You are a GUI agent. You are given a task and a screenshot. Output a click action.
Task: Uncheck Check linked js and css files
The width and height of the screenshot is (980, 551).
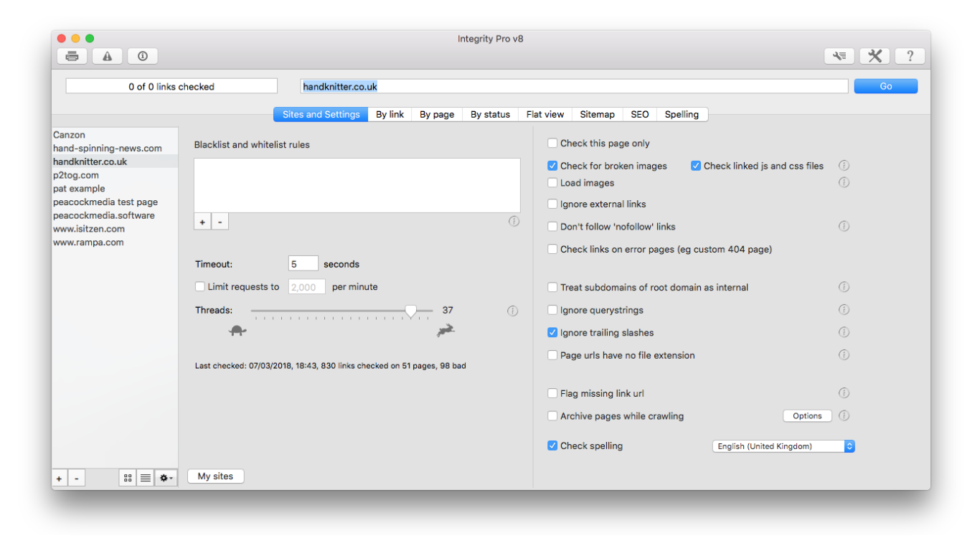coord(696,166)
